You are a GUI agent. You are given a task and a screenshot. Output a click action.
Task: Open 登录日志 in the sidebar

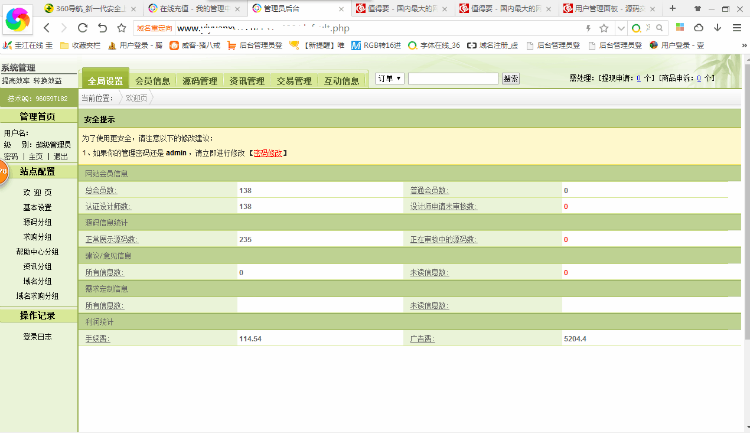pos(37,337)
